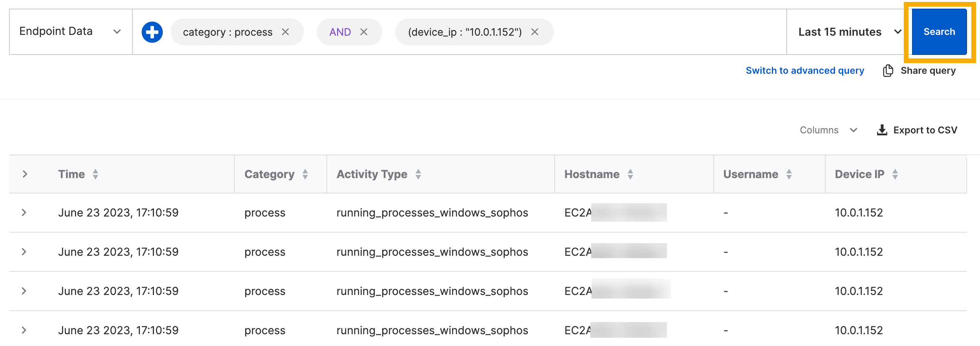Click the blue plus add-filter icon

tap(152, 32)
